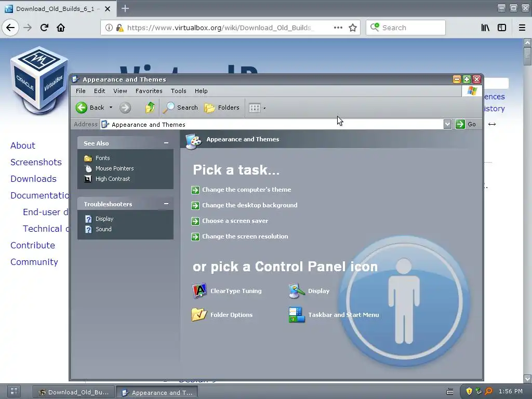Open the About link on VirtualBox site
Viewport: 532px width, 399px height.
23,145
